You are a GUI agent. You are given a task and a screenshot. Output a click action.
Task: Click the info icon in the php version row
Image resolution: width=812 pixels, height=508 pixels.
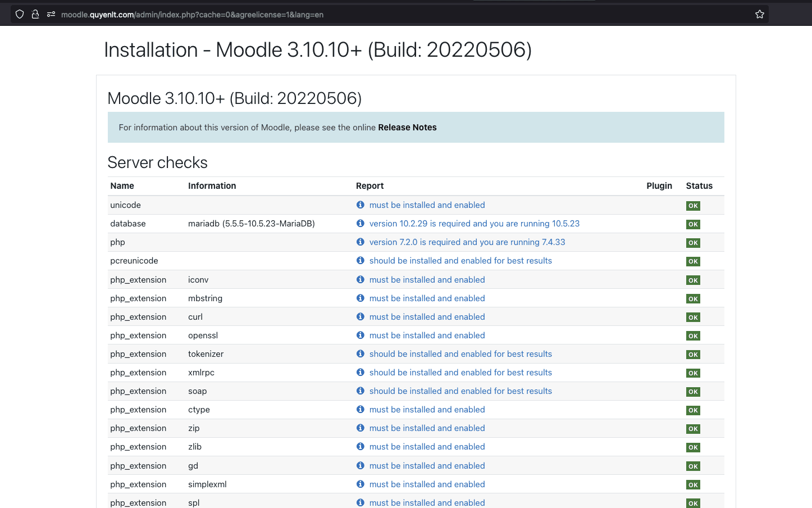(361, 242)
